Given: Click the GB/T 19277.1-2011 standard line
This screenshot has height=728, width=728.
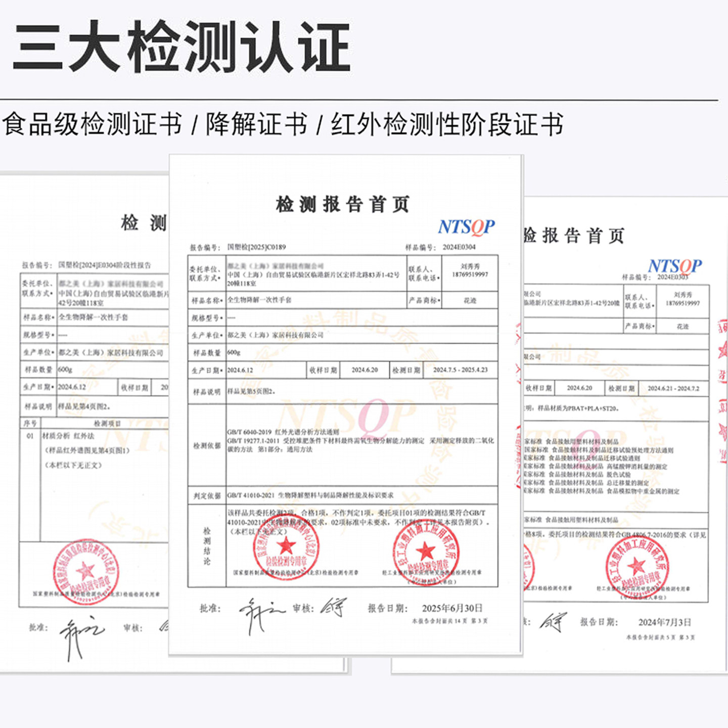Looking at the screenshot, I should (x=360, y=445).
